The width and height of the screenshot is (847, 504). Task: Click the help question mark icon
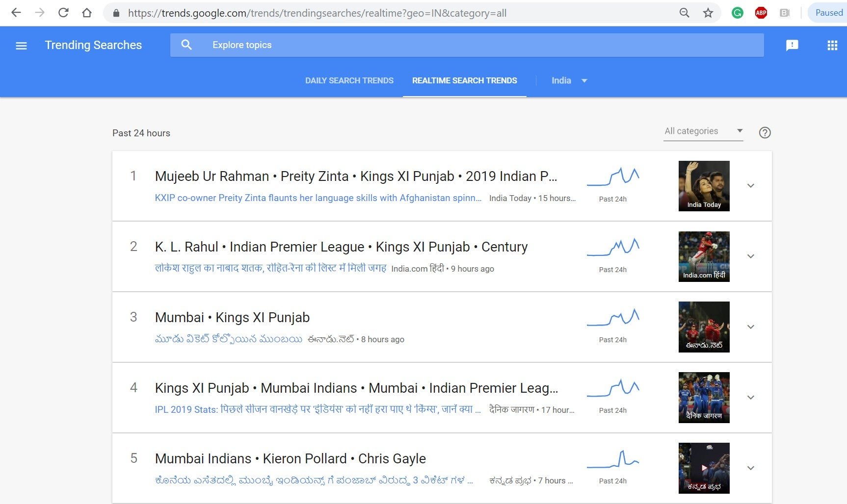point(765,132)
